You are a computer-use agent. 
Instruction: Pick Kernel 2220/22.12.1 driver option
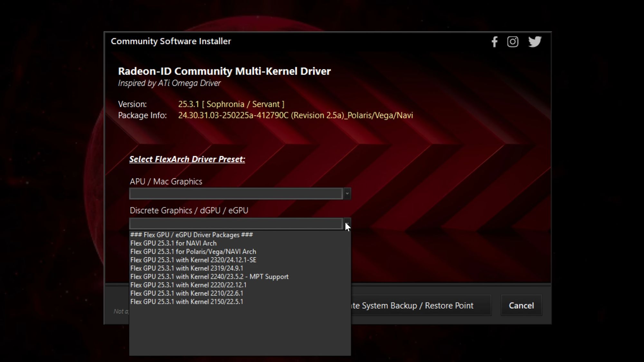tap(188, 285)
